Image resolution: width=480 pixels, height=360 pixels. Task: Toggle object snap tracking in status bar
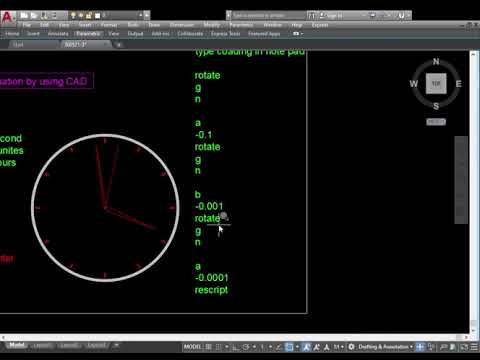(278, 347)
